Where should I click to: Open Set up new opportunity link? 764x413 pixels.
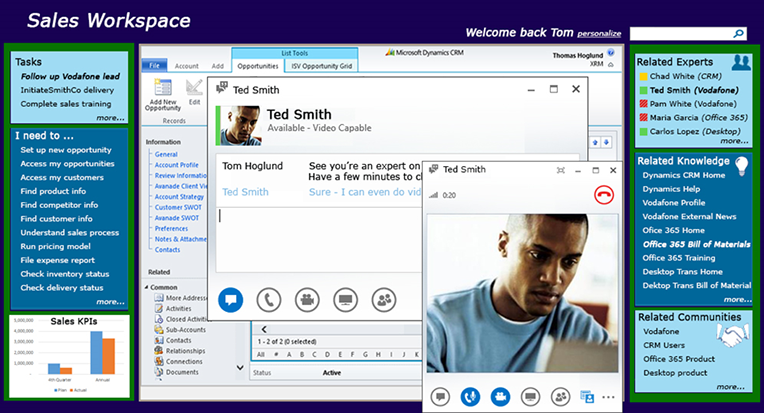(x=66, y=149)
